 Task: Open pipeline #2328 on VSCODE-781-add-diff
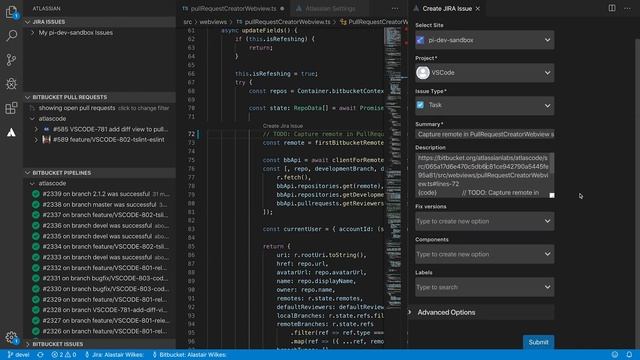[105, 310]
